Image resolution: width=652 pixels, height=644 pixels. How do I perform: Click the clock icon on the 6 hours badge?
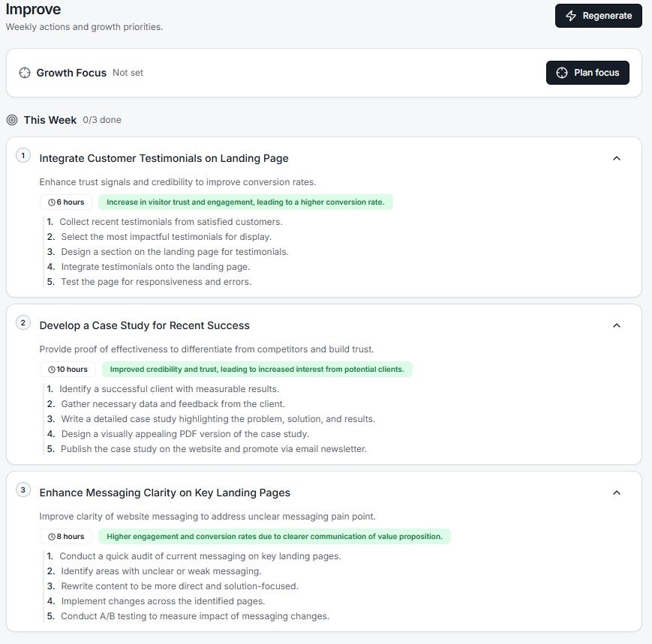[x=50, y=202]
